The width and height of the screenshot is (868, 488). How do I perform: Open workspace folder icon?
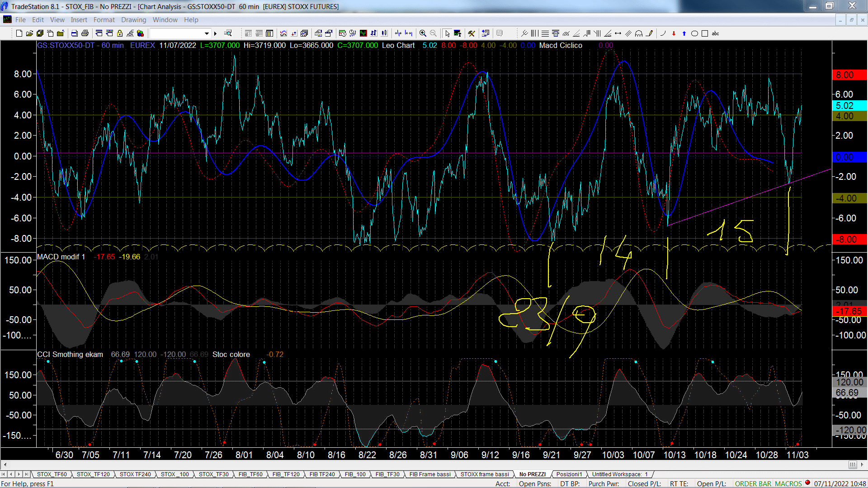(29, 33)
